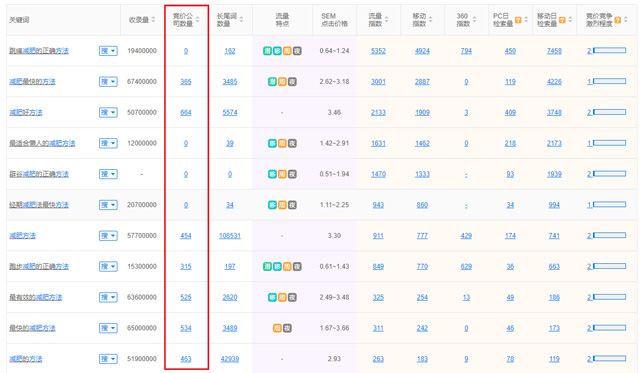
Task: Sort by 移动日检索量 column arrows
Action: (570, 20)
